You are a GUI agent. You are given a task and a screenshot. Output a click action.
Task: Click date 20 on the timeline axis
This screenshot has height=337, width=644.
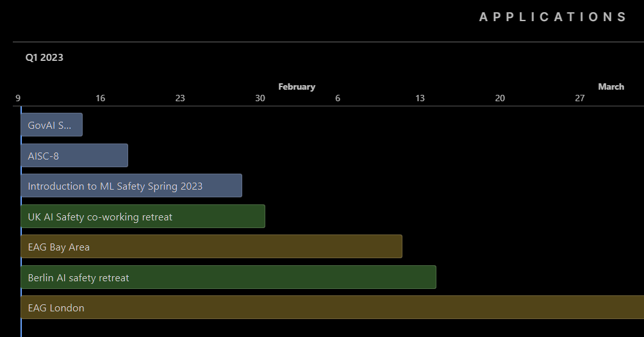[500, 98]
